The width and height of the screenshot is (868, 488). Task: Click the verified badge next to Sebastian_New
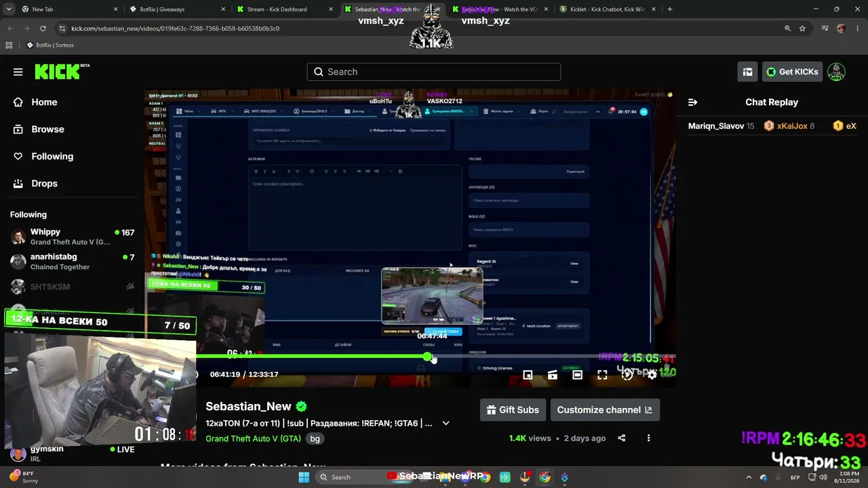301,407
